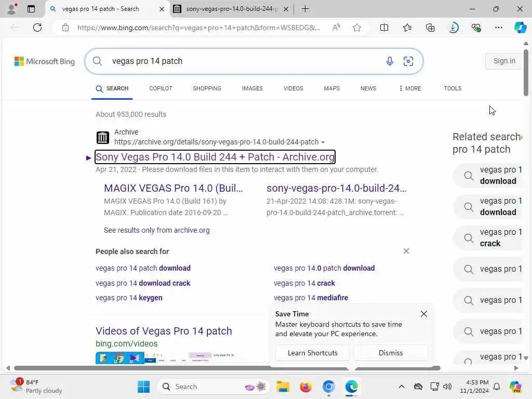This screenshot has width=532, height=399.
Task: Search by voice microphone icon
Action: coord(390,61)
